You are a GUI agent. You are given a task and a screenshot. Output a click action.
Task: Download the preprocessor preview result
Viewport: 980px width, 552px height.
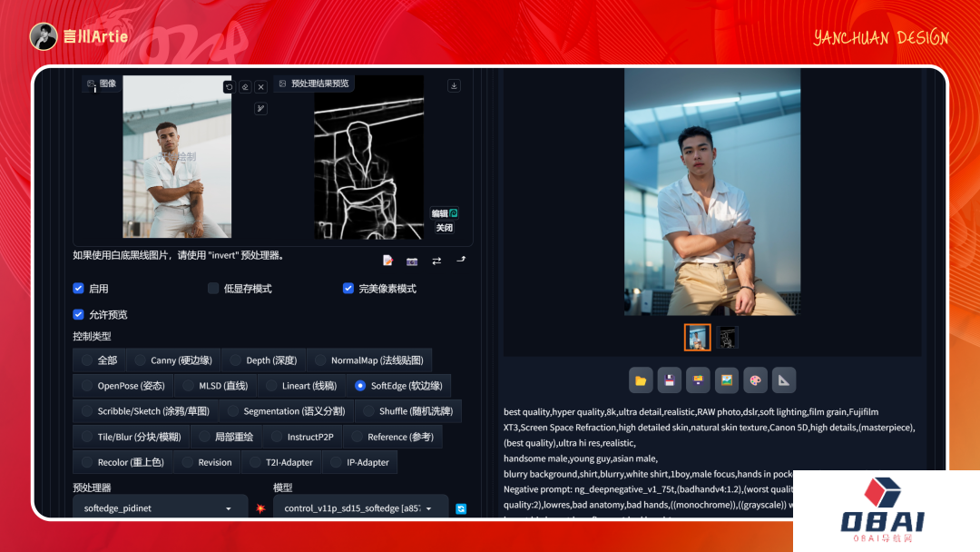455,85
